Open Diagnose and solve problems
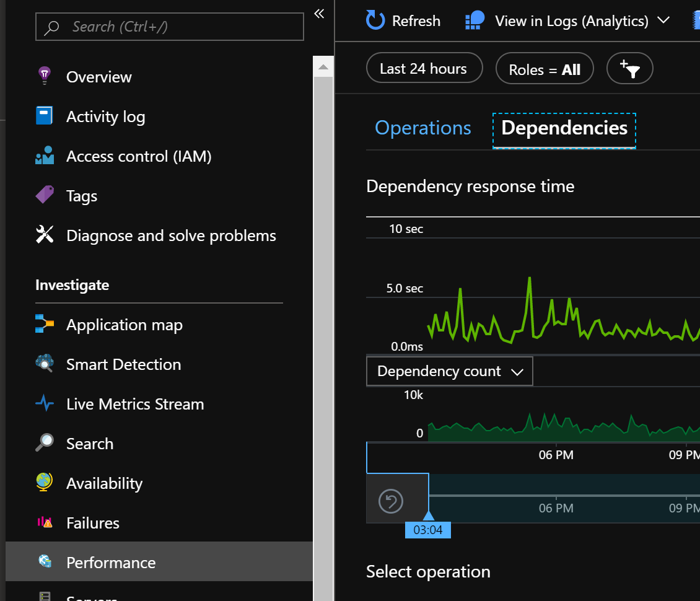 click(170, 235)
